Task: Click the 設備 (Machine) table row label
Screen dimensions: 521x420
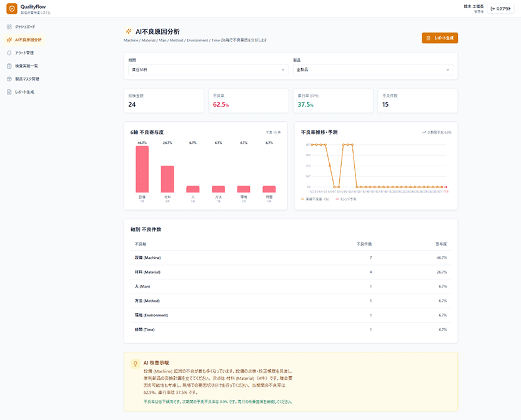Action: point(148,257)
